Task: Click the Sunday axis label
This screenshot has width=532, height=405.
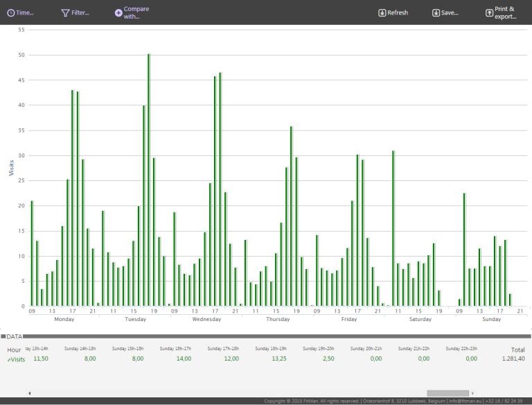Action: pos(492,319)
